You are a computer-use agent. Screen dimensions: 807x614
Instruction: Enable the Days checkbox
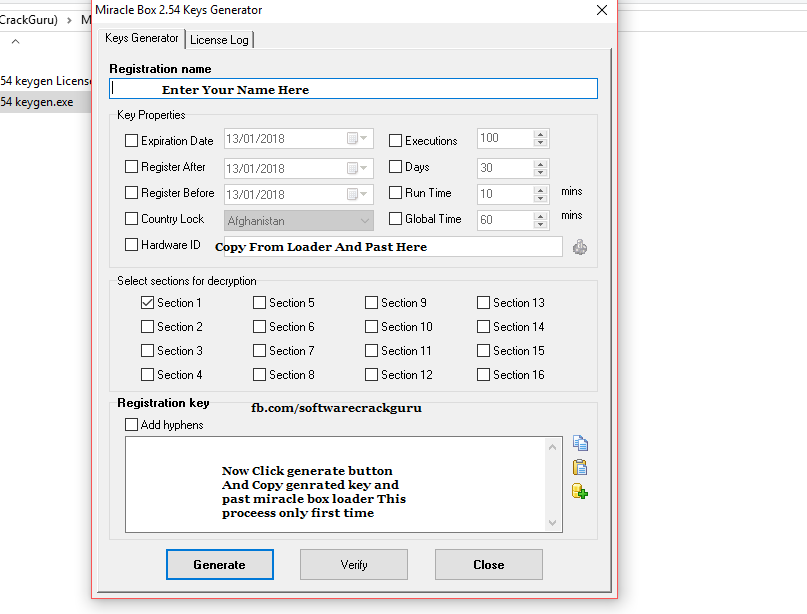pos(395,167)
